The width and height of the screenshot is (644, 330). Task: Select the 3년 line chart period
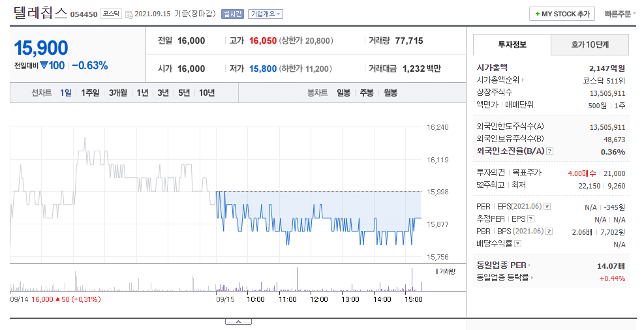pos(163,93)
